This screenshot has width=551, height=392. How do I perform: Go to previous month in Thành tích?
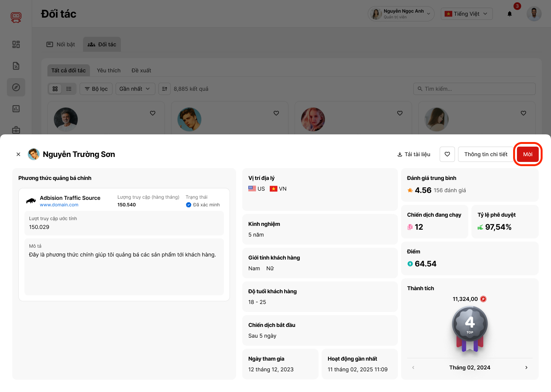click(x=413, y=367)
